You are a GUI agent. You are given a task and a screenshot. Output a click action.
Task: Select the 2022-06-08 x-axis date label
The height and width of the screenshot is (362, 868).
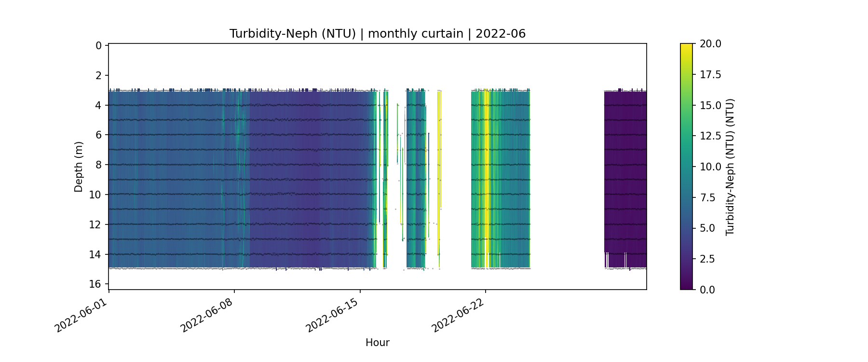(x=208, y=315)
